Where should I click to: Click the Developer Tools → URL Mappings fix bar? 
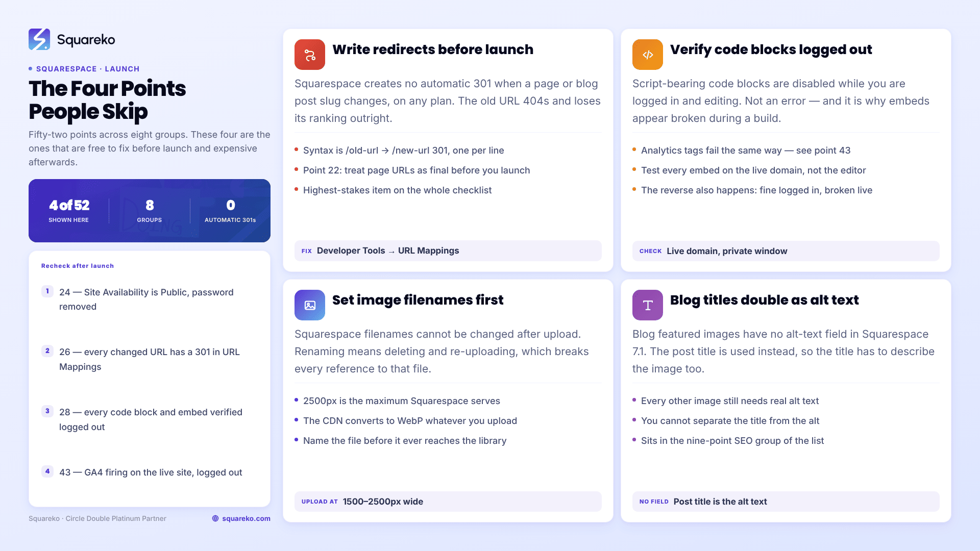[448, 251]
